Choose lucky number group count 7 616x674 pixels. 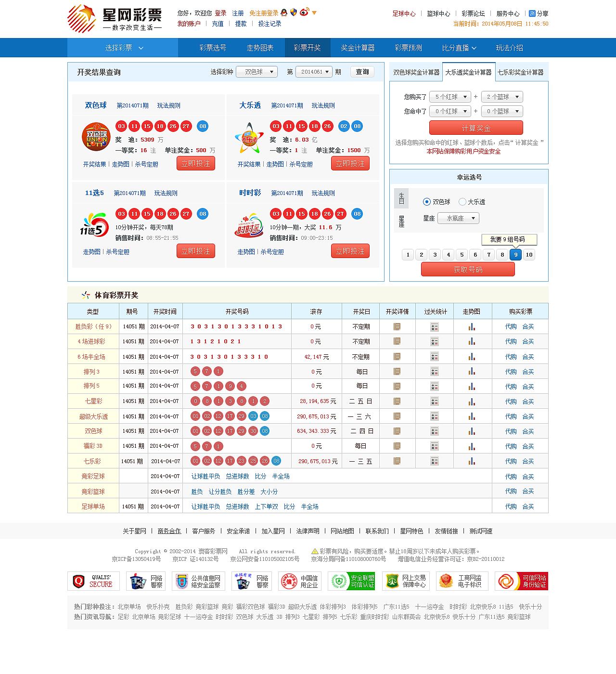[489, 255]
